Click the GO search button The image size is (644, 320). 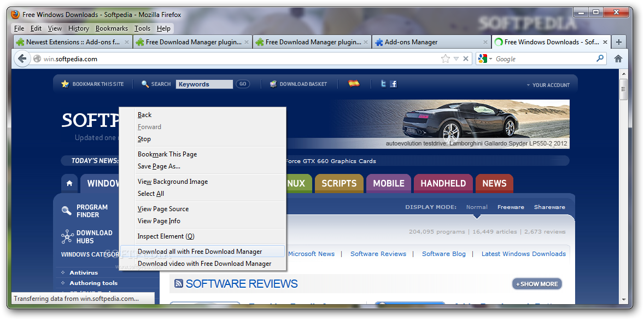pyautogui.click(x=243, y=84)
